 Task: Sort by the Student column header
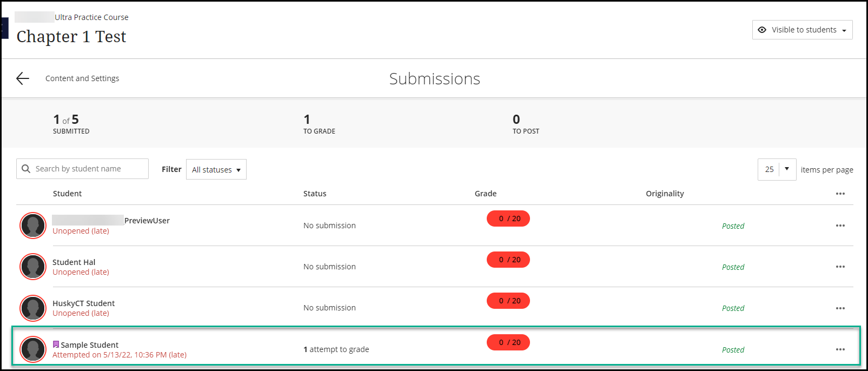pos(67,194)
